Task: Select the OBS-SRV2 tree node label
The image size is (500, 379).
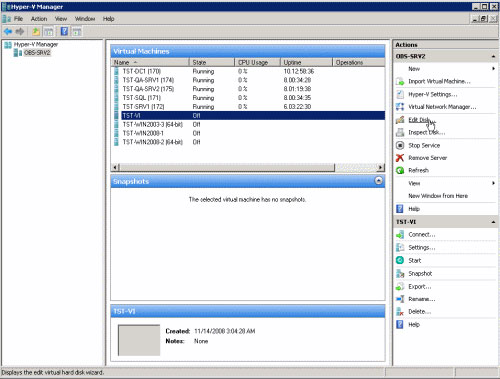Action: point(37,53)
